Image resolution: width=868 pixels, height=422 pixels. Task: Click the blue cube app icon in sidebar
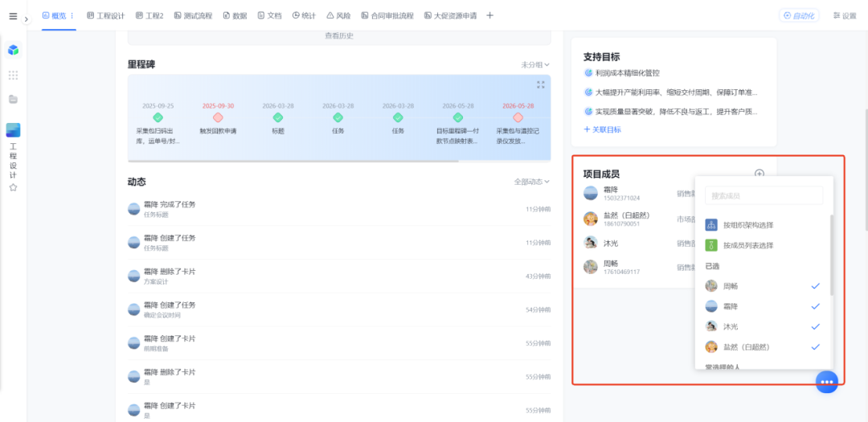[x=14, y=50]
